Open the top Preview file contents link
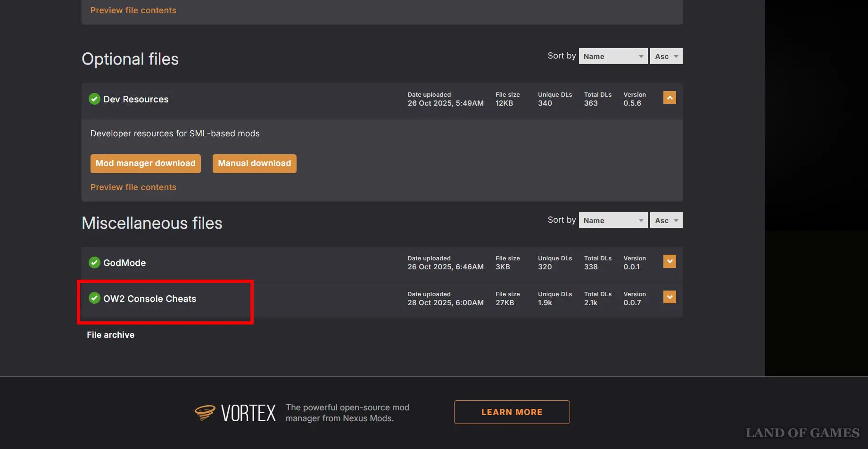This screenshot has height=449, width=868. pyautogui.click(x=133, y=10)
